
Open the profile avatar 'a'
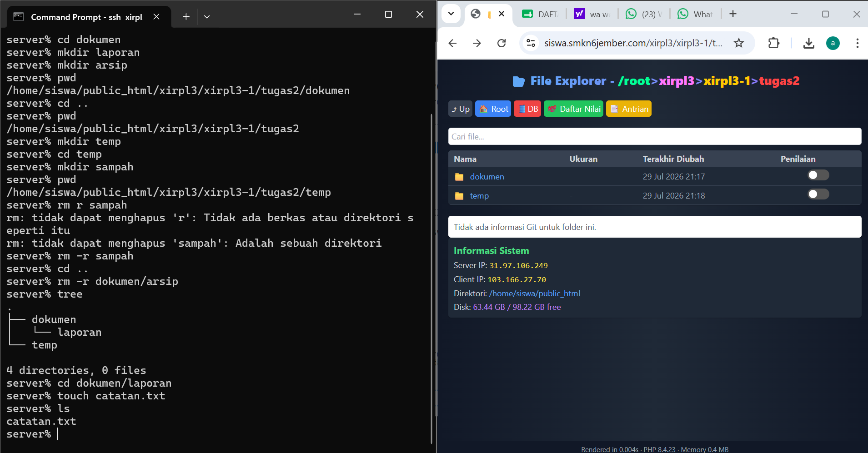(833, 43)
